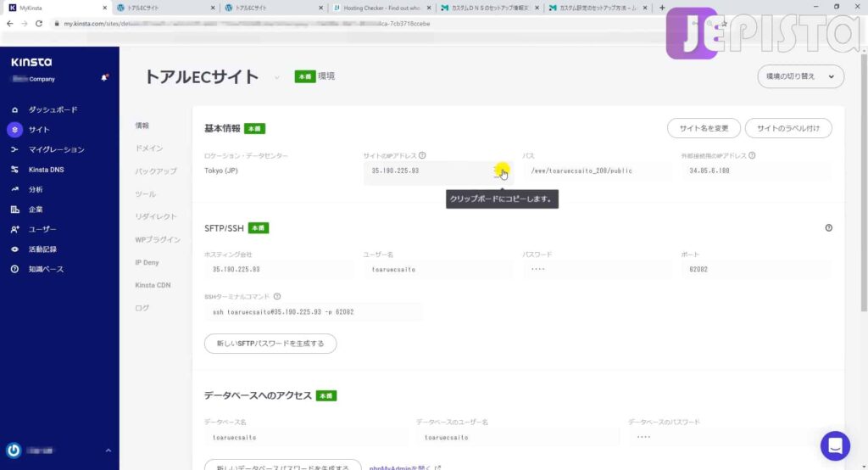Screen dimensions: 868x470
Task: Expand the user account menu chevron
Action: click(x=108, y=450)
